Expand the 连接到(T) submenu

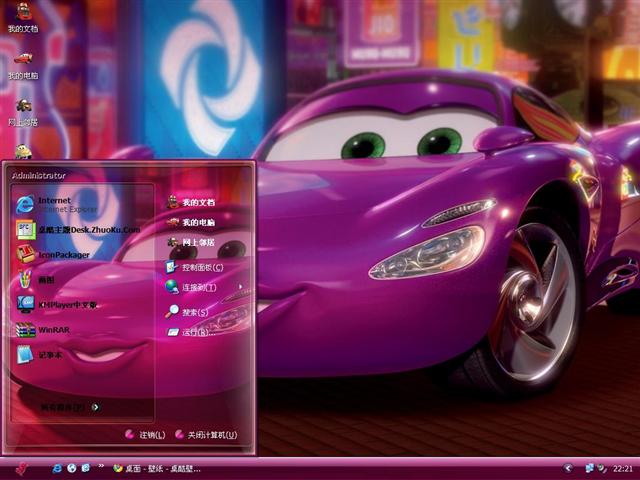coord(200,287)
